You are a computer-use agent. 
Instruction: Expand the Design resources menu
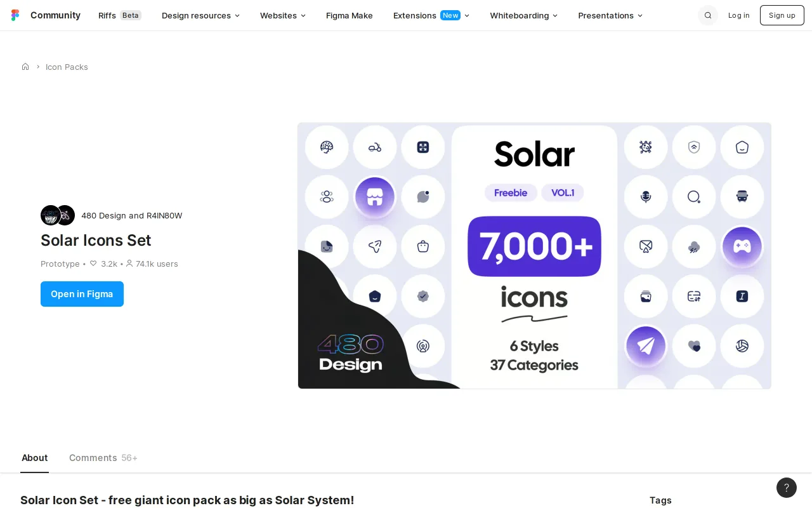coord(200,15)
